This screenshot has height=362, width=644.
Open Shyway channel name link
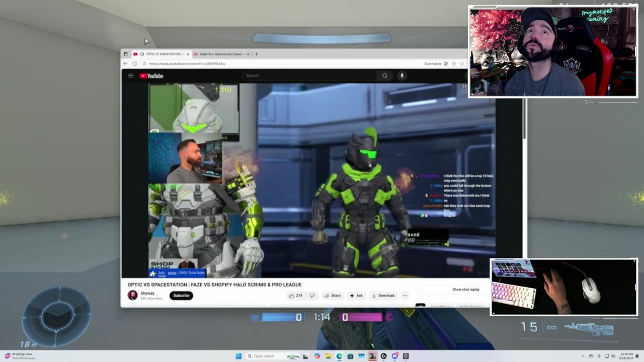[147, 293]
